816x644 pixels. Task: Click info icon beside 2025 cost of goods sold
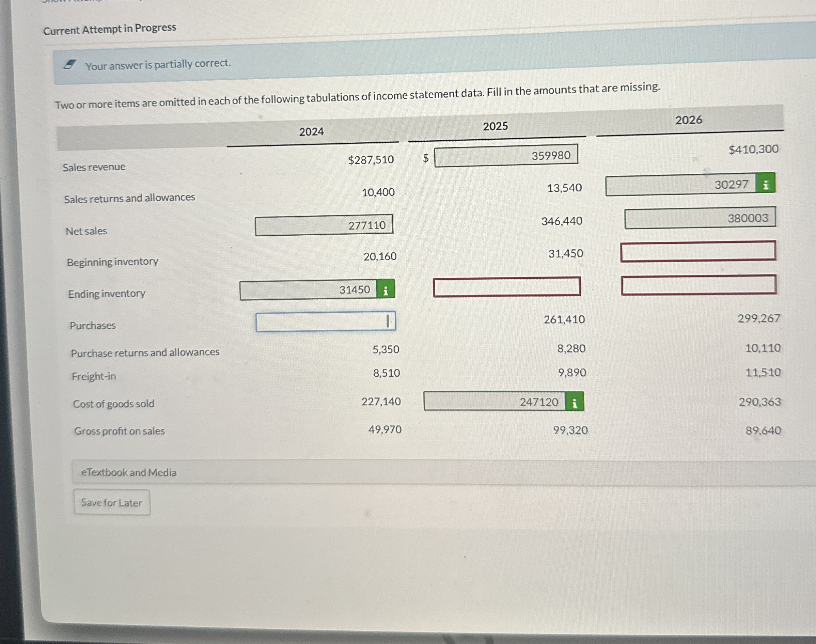(574, 402)
